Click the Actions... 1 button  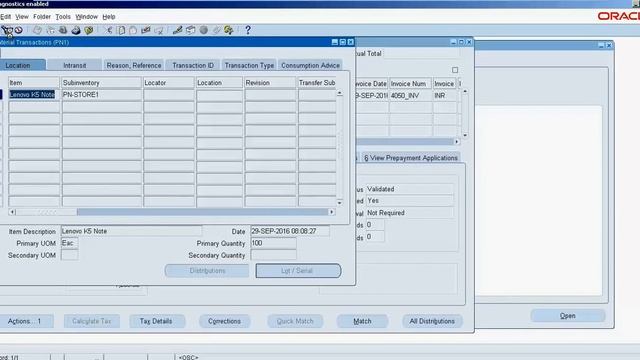(x=26, y=321)
